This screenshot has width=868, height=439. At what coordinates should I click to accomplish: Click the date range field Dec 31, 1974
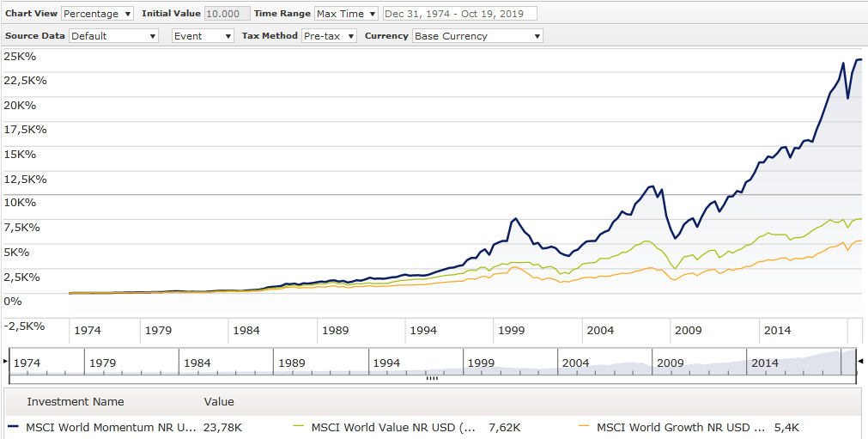coord(459,13)
